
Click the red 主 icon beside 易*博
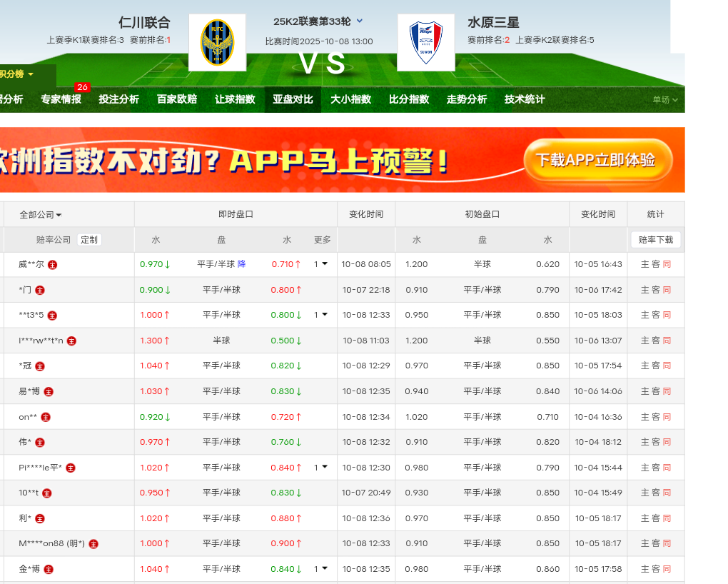pos(49,392)
